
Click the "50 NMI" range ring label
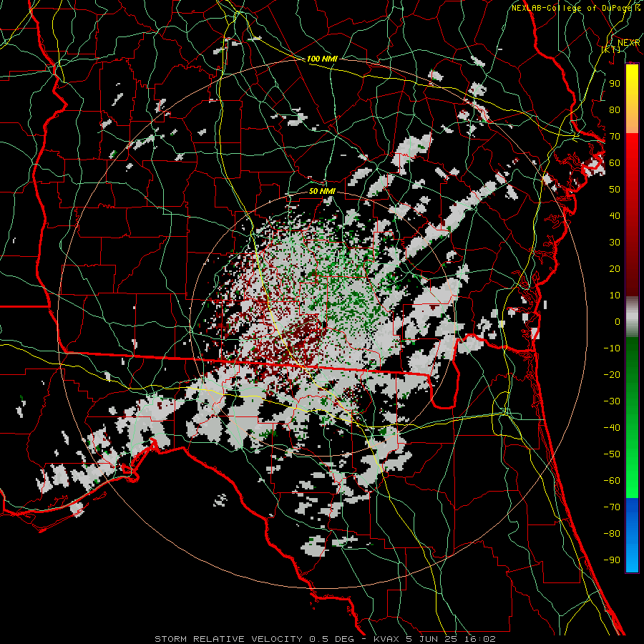tap(322, 191)
